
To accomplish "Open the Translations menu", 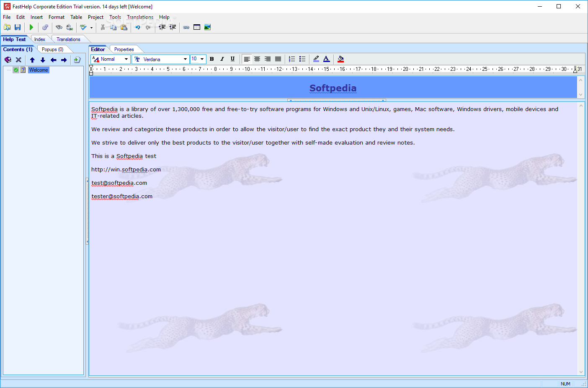I will tap(140, 17).
